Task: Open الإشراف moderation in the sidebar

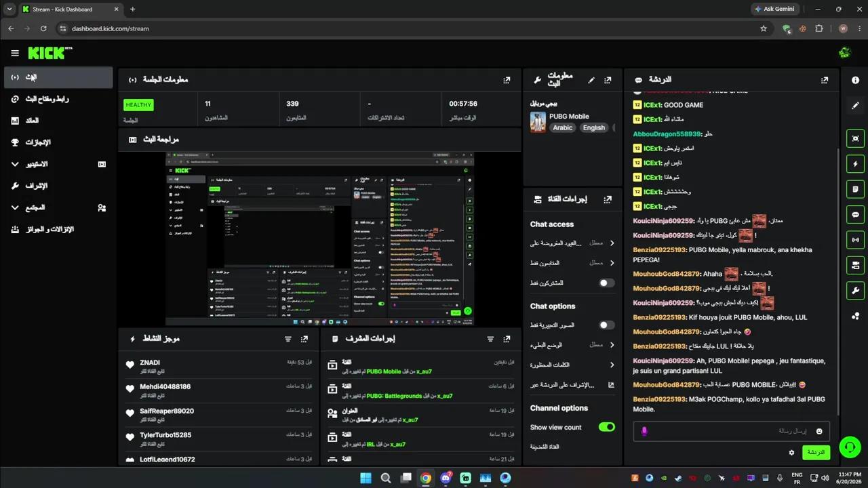Action: 58,186
